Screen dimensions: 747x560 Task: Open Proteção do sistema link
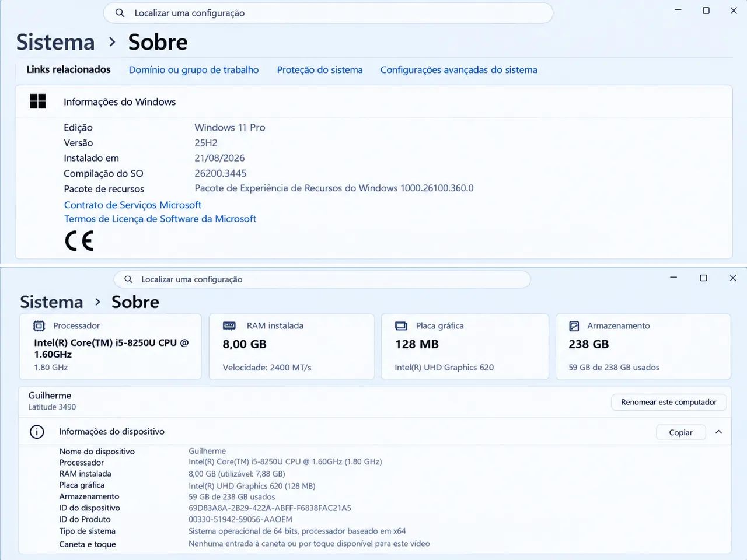[x=320, y=70]
